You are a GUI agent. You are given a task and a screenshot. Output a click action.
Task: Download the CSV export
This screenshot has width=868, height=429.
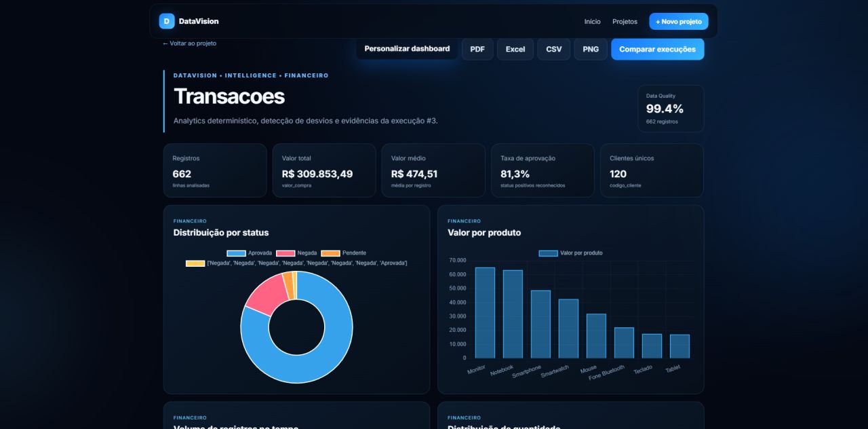tap(554, 49)
